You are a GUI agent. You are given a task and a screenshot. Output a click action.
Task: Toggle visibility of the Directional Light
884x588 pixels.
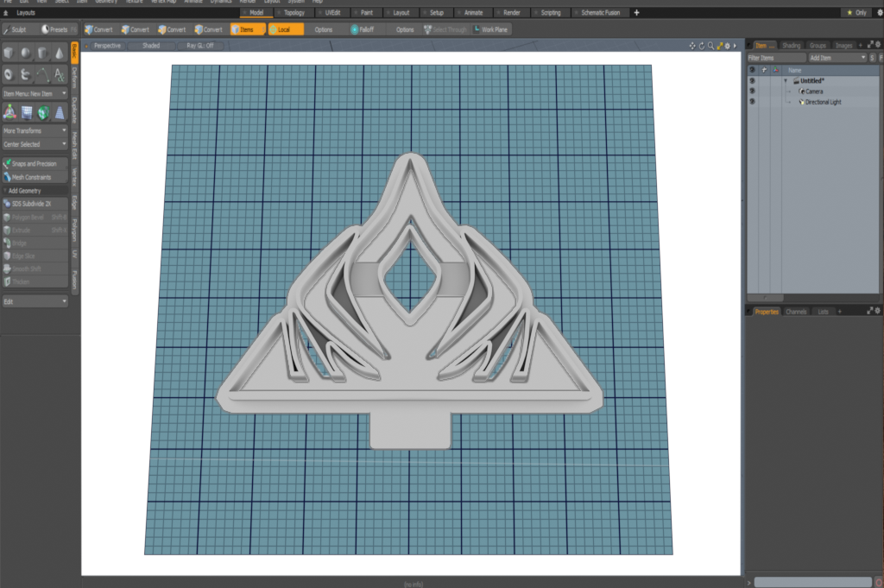pos(752,102)
